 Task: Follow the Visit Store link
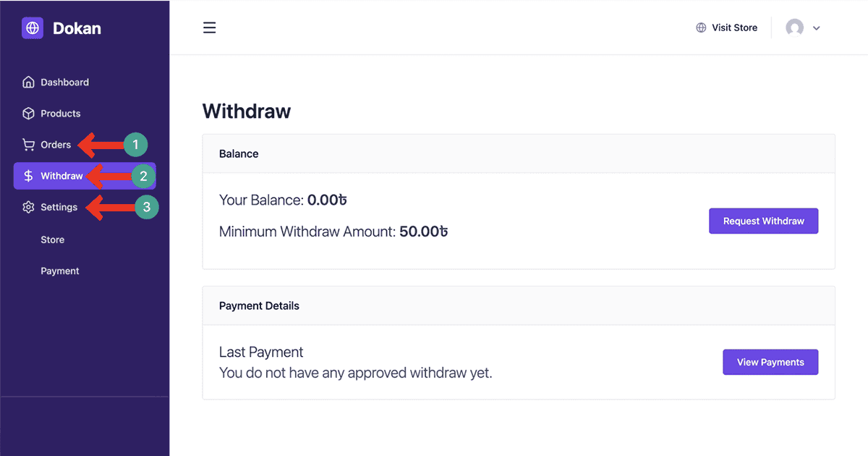pyautogui.click(x=734, y=28)
